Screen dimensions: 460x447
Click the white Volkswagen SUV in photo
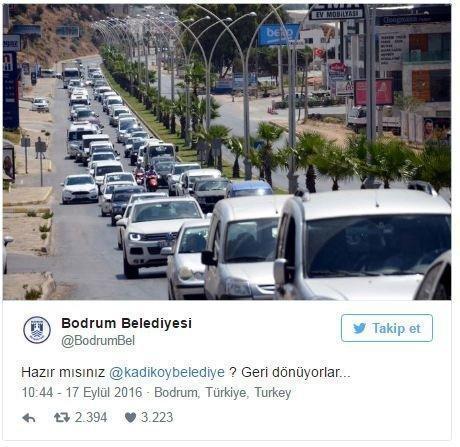point(157,235)
